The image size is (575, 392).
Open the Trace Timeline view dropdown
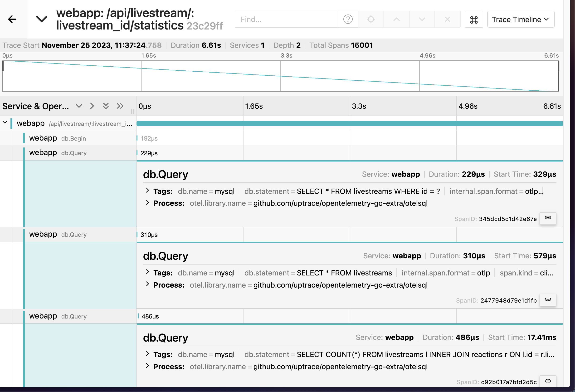520,19
